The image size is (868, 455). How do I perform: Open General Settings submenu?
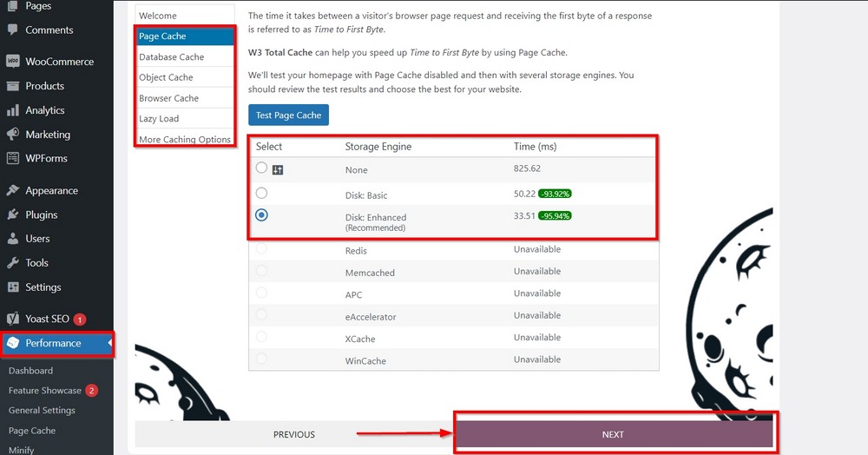42,410
